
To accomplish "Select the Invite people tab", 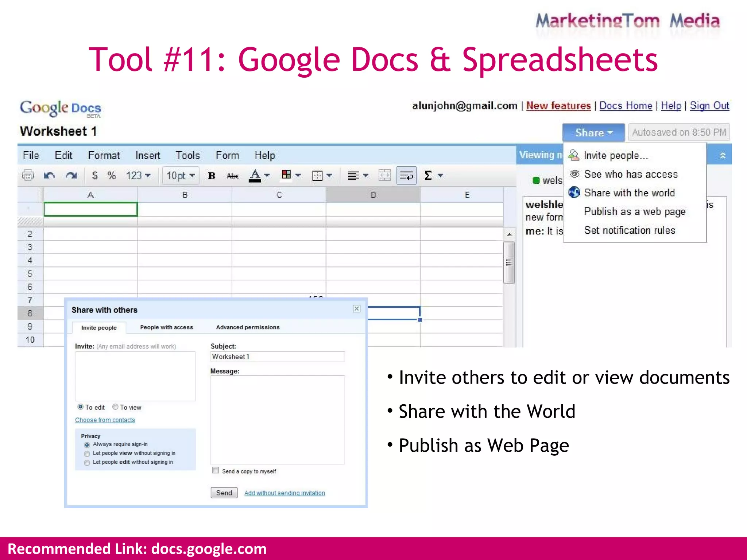I will [99, 328].
